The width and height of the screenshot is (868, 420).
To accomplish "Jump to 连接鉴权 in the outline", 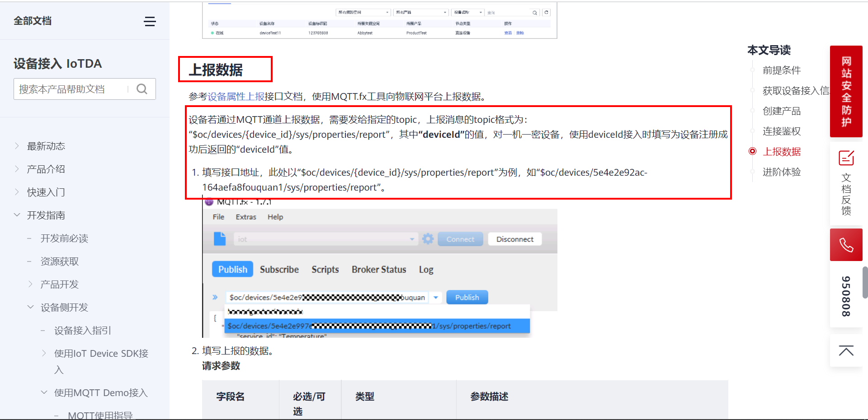I will click(782, 131).
